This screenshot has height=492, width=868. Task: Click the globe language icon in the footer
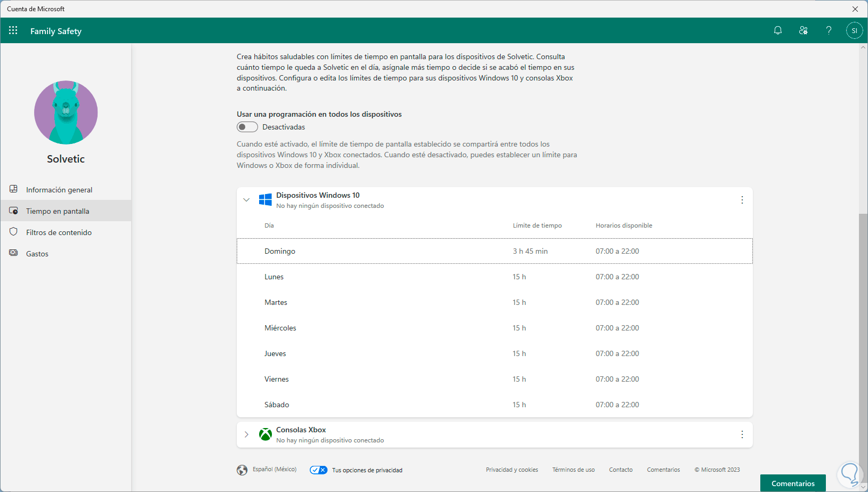point(242,470)
